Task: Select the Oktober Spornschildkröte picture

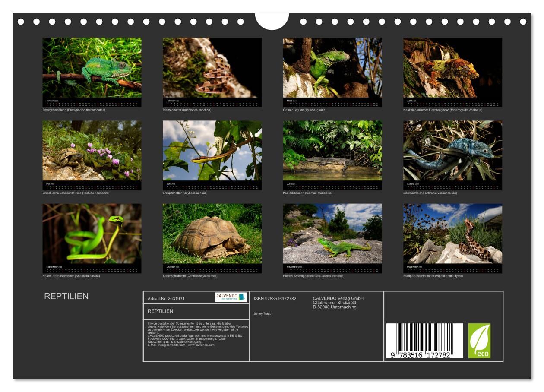Action: pos(212,234)
